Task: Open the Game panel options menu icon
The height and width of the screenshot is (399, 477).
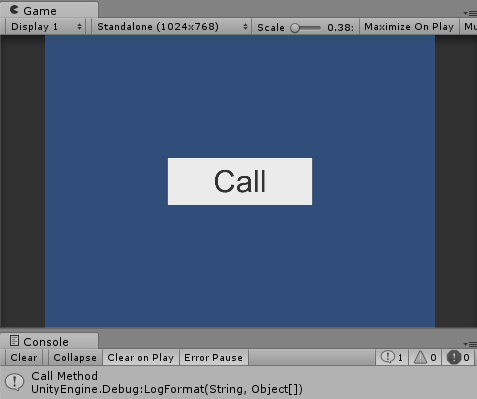Action: [470, 13]
